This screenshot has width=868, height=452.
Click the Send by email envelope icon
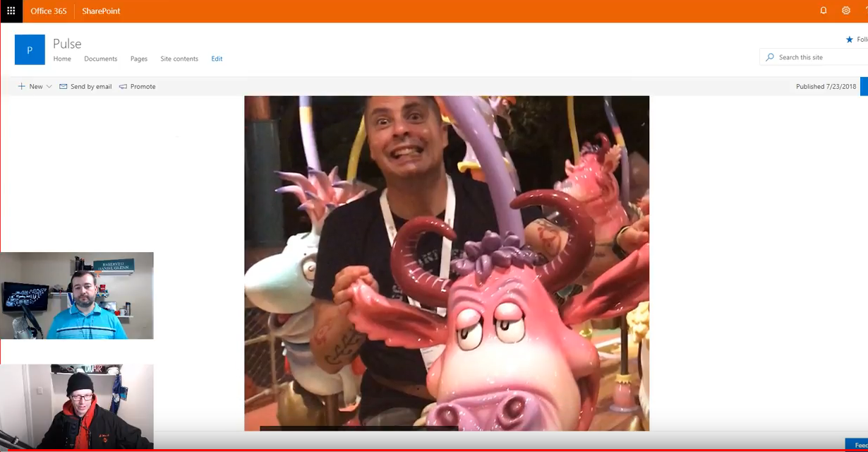click(x=64, y=86)
